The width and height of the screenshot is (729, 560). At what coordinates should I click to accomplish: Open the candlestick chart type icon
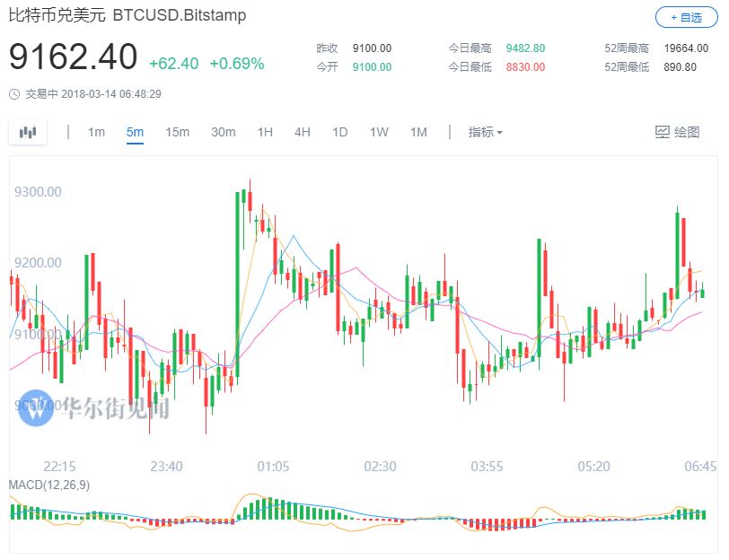[28, 133]
